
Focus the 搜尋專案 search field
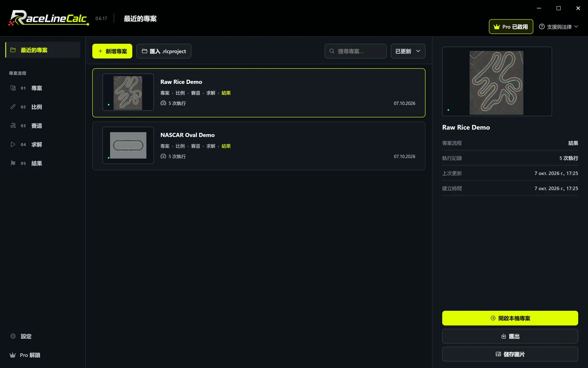[356, 51]
